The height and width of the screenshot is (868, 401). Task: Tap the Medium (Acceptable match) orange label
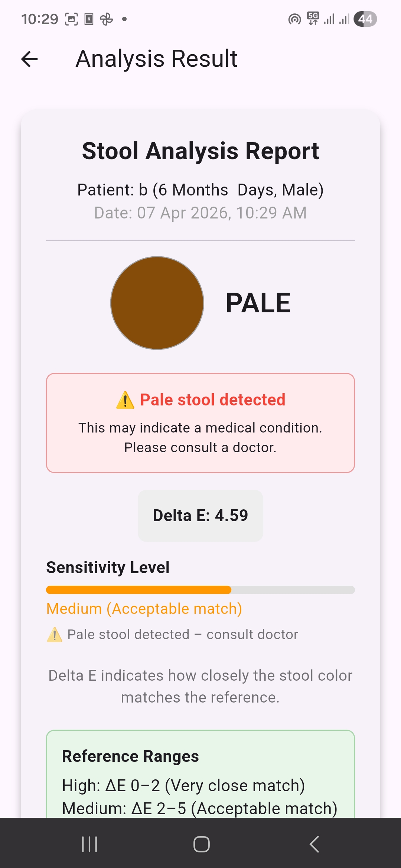(x=144, y=609)
